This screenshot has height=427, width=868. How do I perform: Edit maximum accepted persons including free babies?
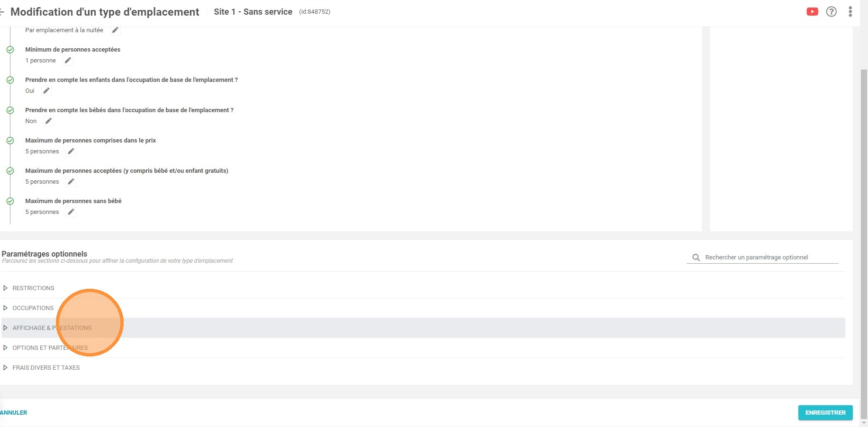(x=71, y=181)
